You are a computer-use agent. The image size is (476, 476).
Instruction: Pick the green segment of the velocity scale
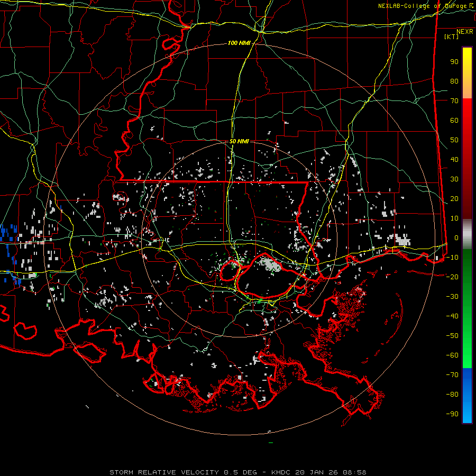(467, 309)
